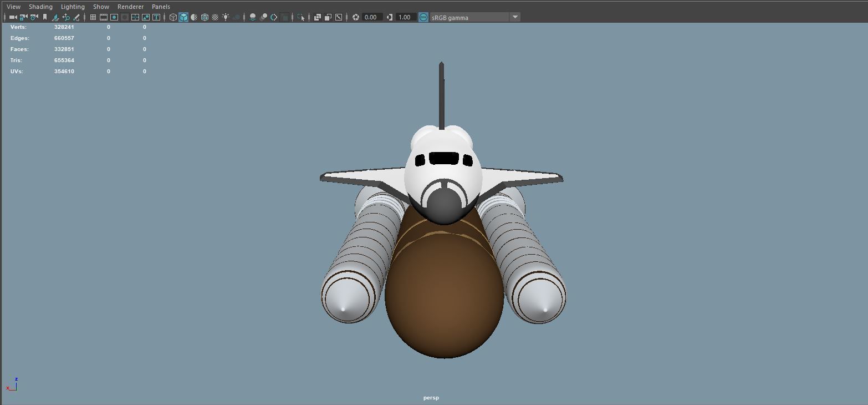868x405 pixels.
Task: Toggle the Depth of Field icon
Action: point(284,17)
